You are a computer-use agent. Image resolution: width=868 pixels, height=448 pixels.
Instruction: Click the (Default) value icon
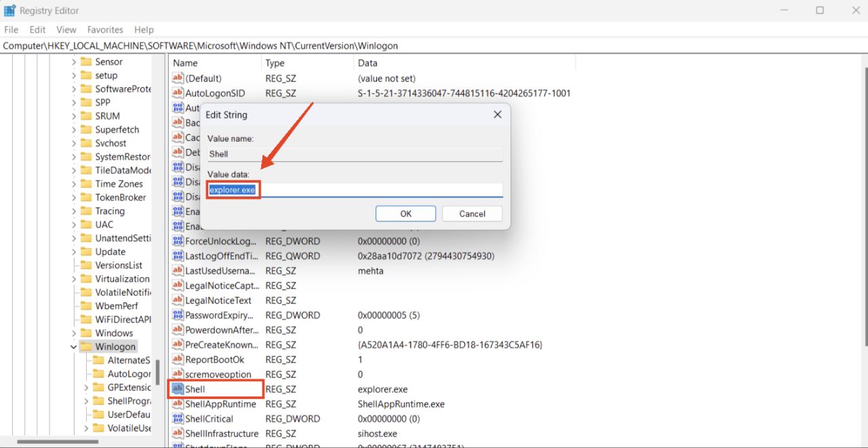point(178,79)
